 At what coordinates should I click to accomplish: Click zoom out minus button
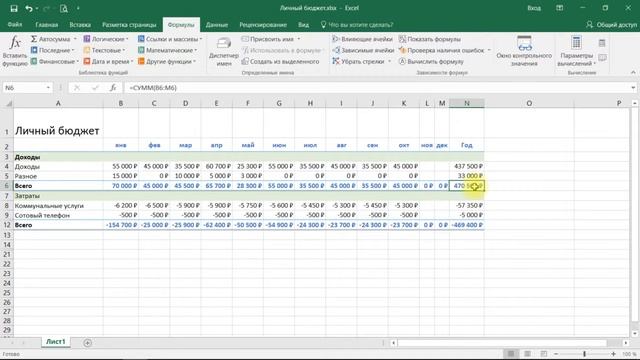(556, 354)
